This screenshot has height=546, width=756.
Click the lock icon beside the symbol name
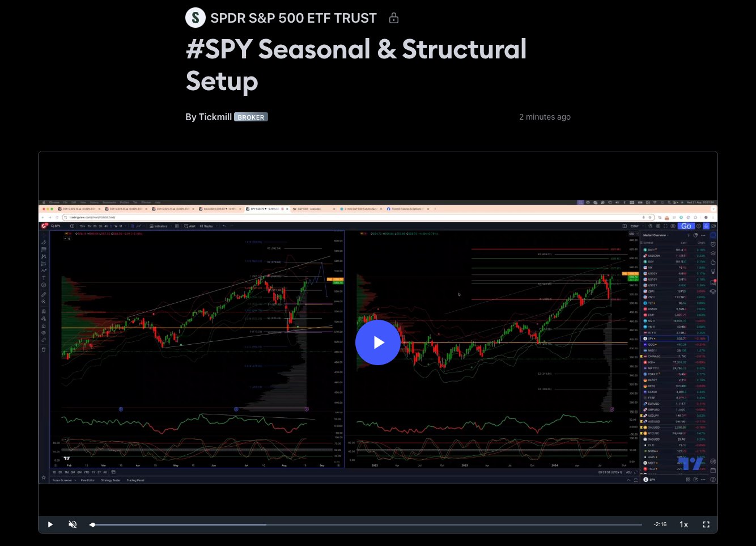[x=394, y=18]
